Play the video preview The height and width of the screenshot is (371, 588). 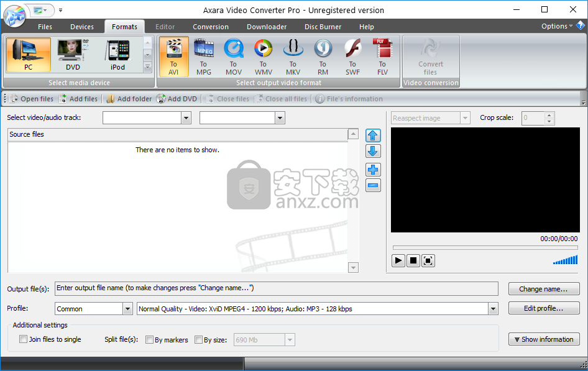[398, 260]
